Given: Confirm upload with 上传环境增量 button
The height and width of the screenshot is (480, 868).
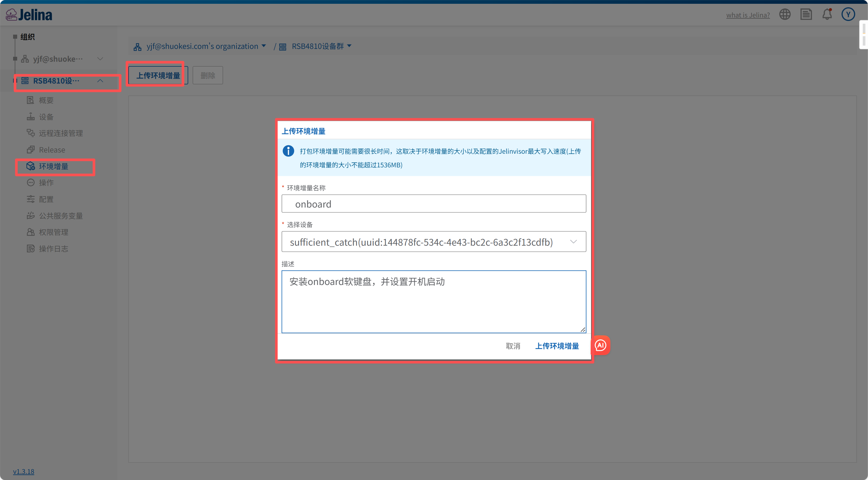Looking at the screenshot, I should 557,346.
